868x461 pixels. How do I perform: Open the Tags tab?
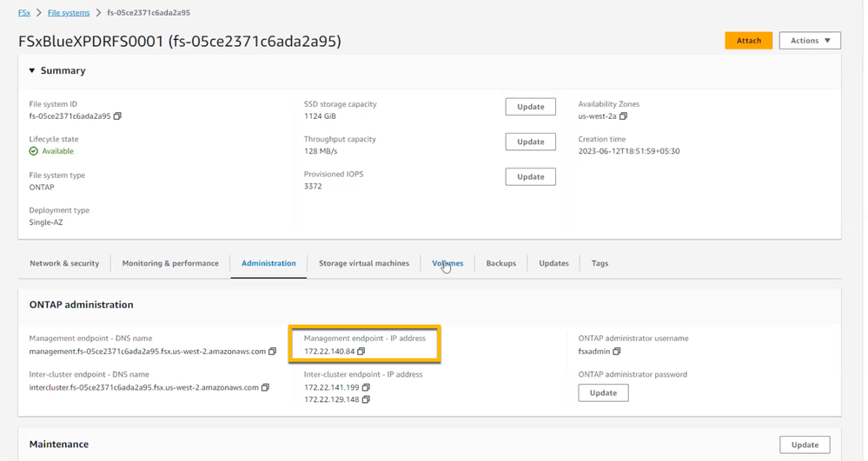(x=600, y=263)
